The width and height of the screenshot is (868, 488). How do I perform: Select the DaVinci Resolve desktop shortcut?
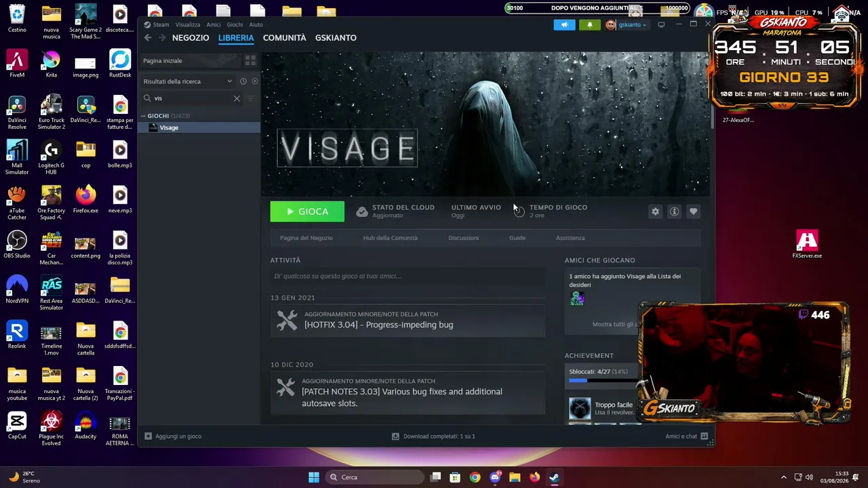coord(17,113)
